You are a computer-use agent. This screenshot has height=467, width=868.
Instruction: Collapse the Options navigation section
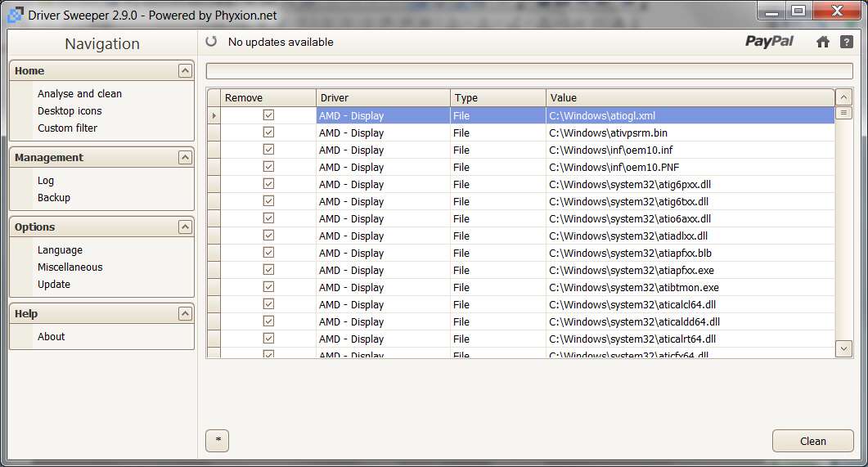pos(185,227)
